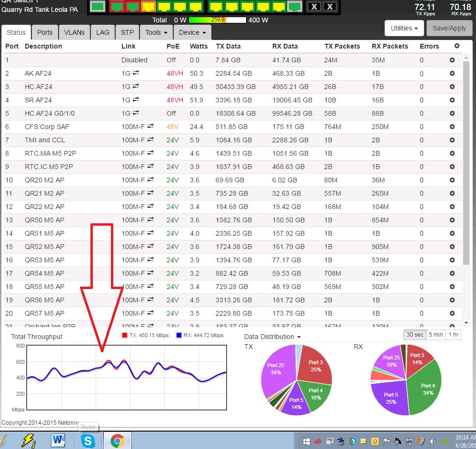The height and width of the screenshot is (449, 476).
Task: Switch to the VLANs tab
Action: tap(74, 32)
